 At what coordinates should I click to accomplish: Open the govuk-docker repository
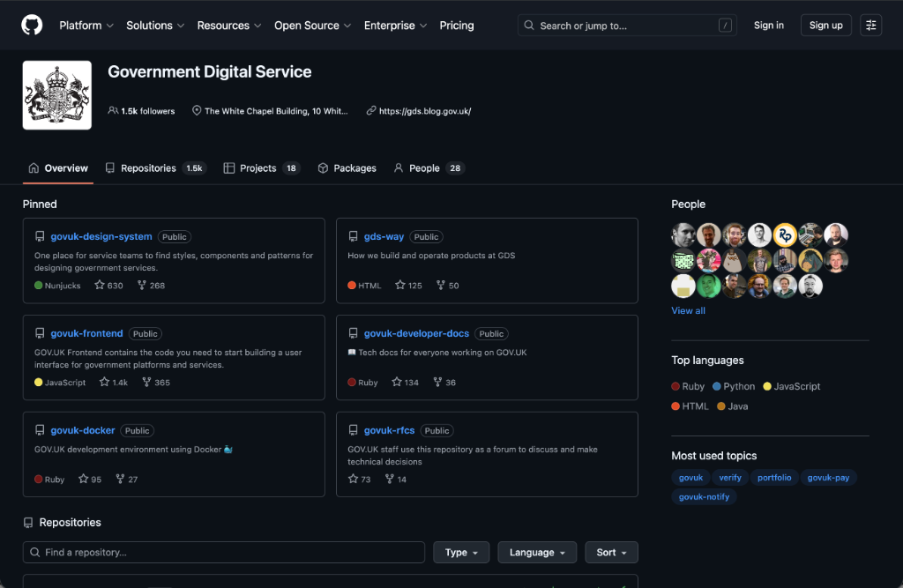(83, 430)
